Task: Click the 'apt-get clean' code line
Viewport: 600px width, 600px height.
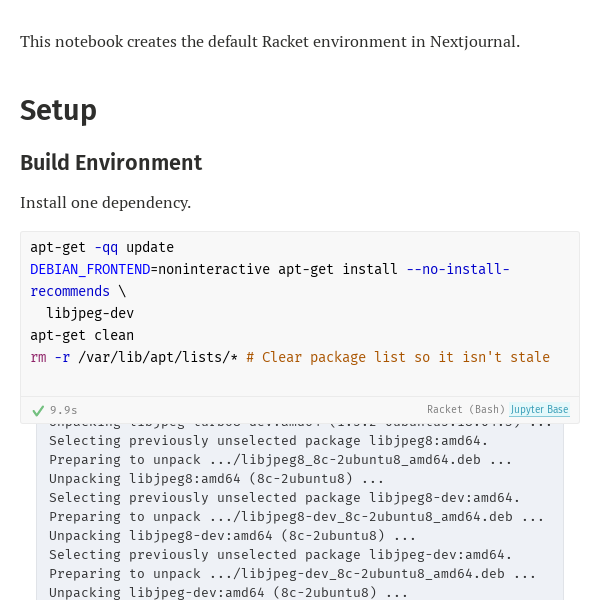Action: 82,336
